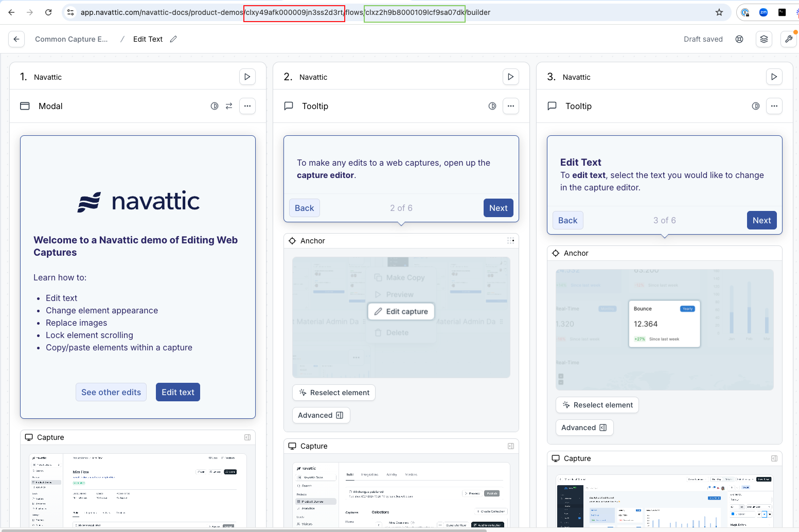Screen dimensions: 799x532
Task: Click the builder back arrow button
Action: click(16, 39)
